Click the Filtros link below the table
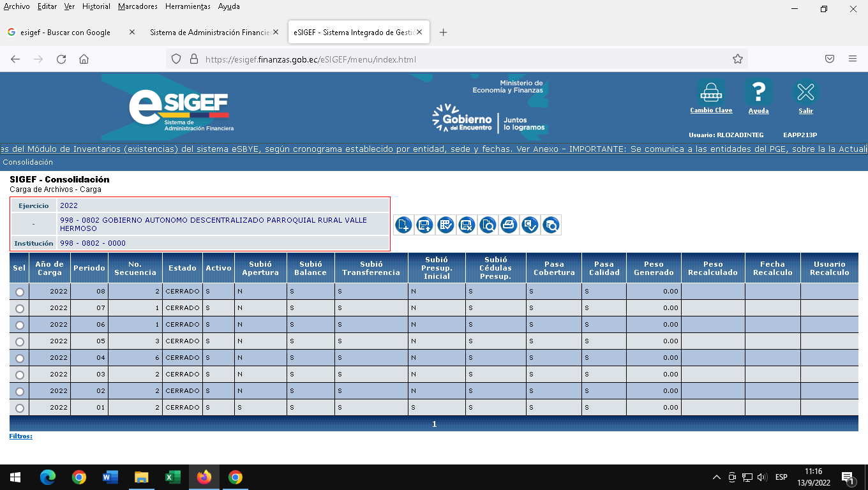Viewport: 868px width, 490px height. tap(20, 436)
